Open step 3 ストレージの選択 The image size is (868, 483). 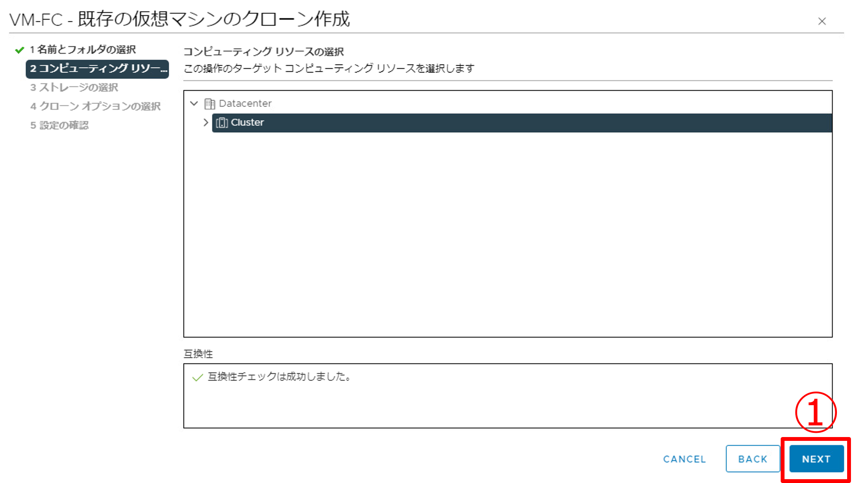74,88
